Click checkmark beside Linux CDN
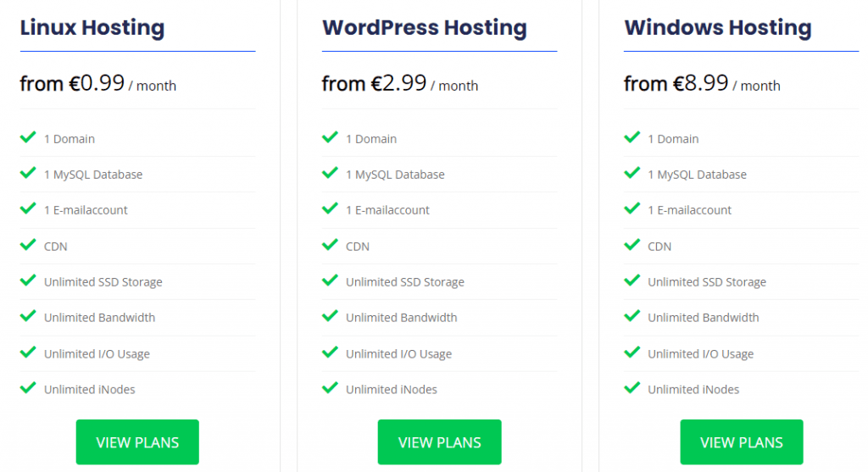 pyautogui.click(x=28, y=245)
